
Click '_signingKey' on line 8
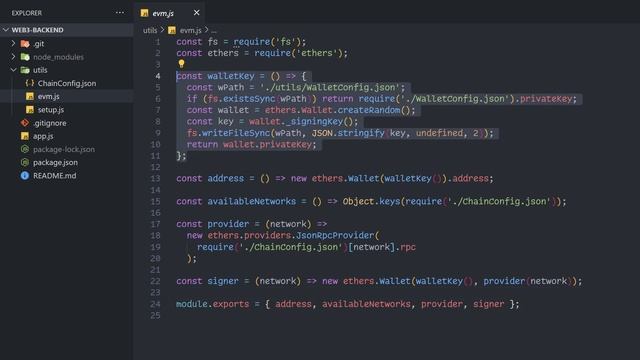click(x=314, y=122)
